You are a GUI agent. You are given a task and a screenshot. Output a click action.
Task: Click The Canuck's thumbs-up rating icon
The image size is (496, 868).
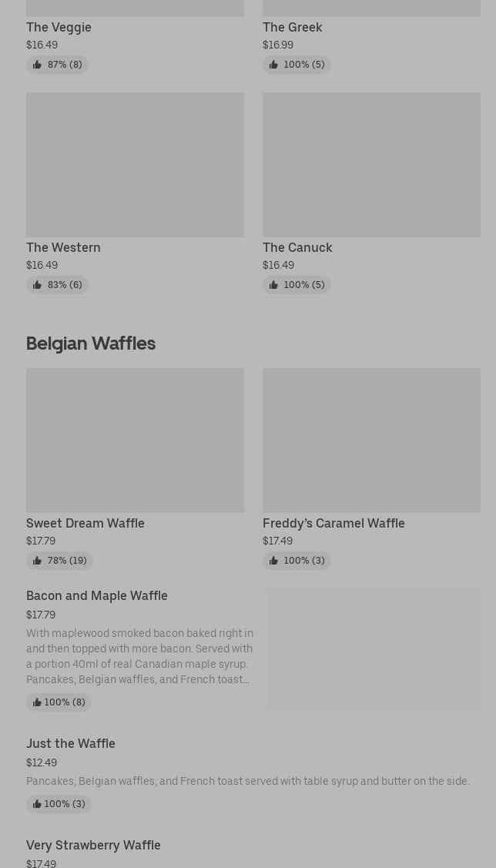[x=273, y=285]
